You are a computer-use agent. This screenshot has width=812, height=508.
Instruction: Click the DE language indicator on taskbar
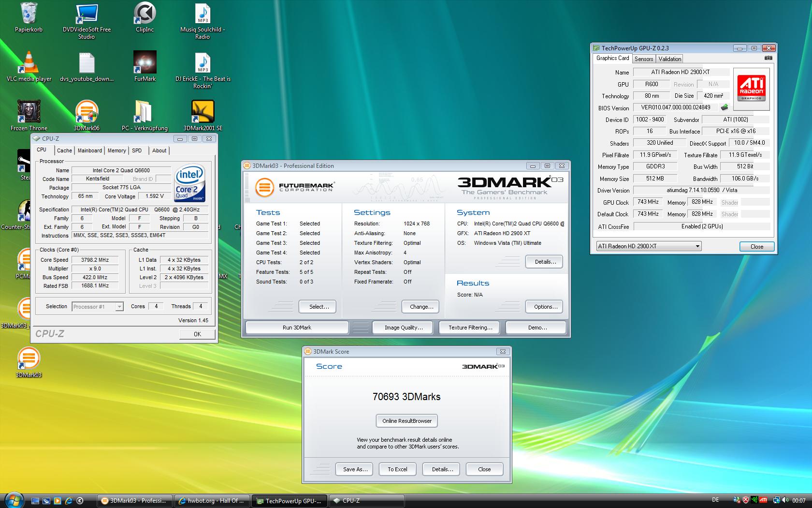pos(715,500)
